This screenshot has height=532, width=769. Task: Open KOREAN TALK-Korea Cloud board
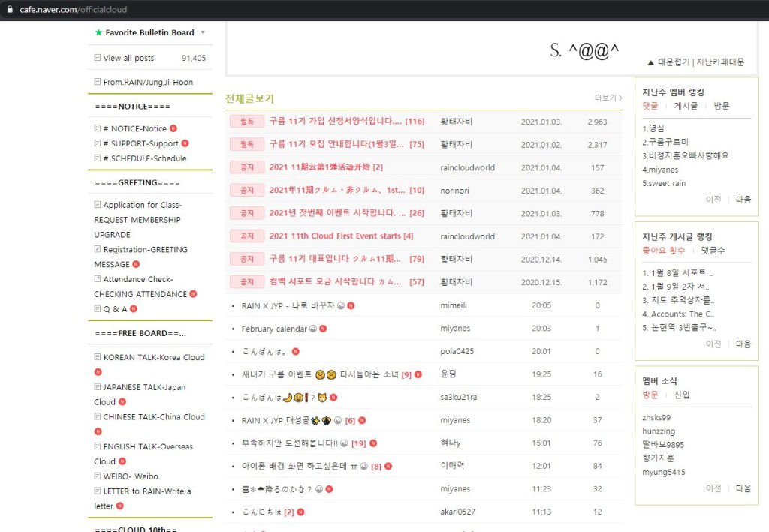point(154,357)
